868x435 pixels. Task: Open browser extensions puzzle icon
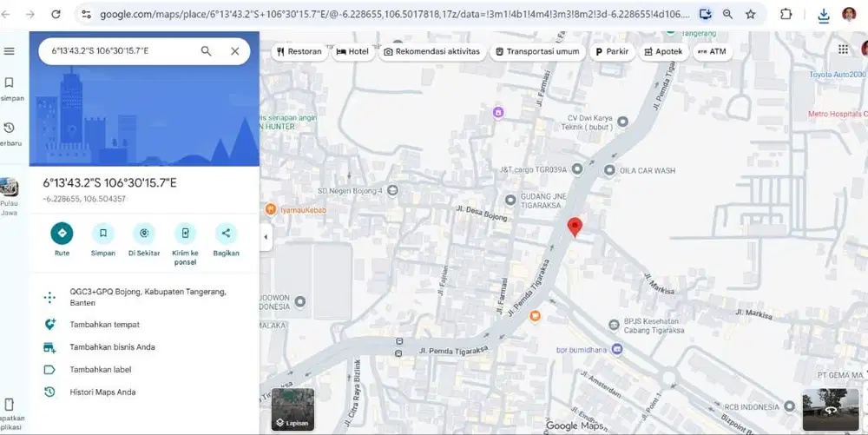[x=786, y=15]
